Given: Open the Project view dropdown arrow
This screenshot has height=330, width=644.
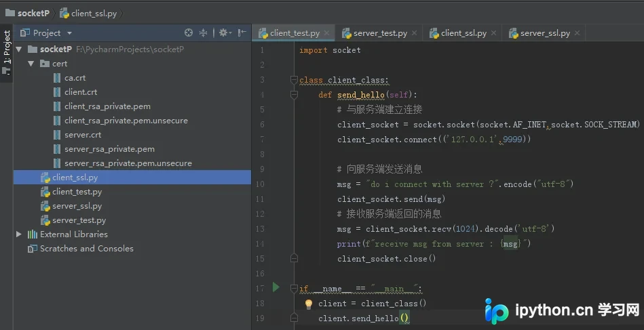Looking at the screenshot, I should 69,33.
